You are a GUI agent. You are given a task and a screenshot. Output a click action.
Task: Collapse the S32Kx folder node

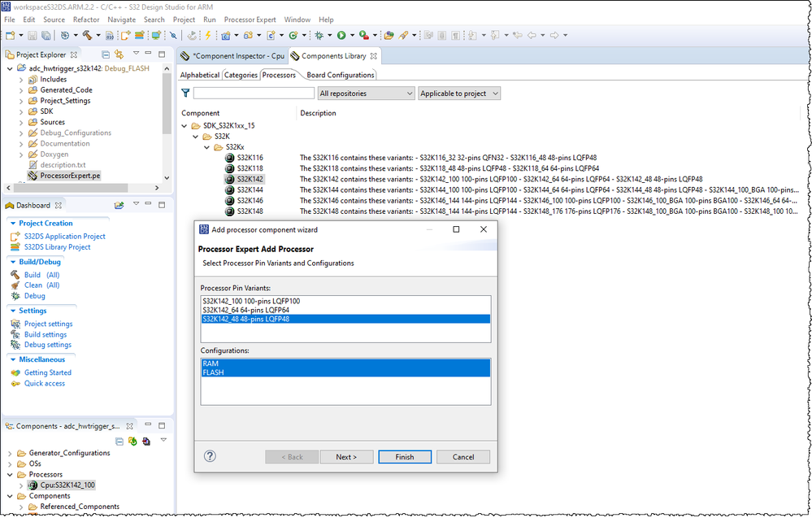pos(207,147)
